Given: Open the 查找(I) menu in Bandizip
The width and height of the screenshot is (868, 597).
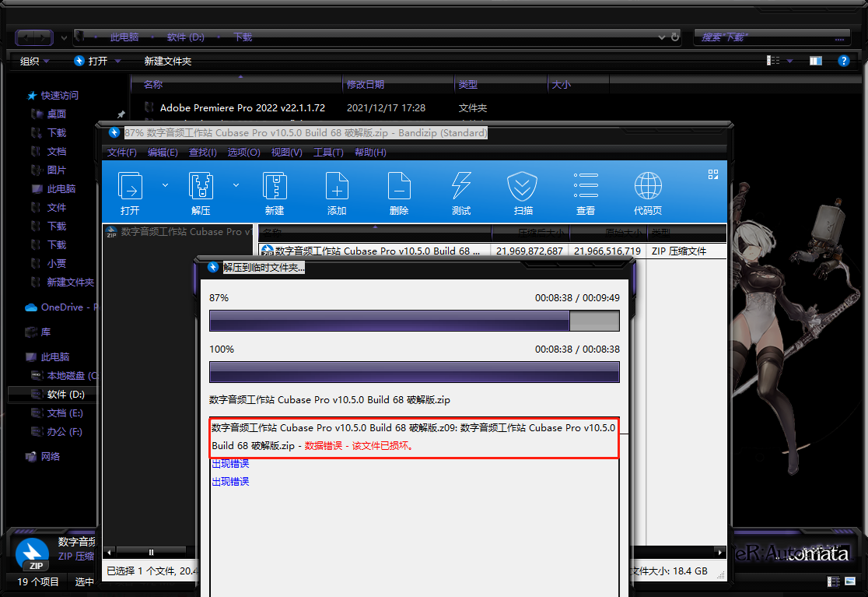Looking at the screenshot, I should tap(202, 153).
